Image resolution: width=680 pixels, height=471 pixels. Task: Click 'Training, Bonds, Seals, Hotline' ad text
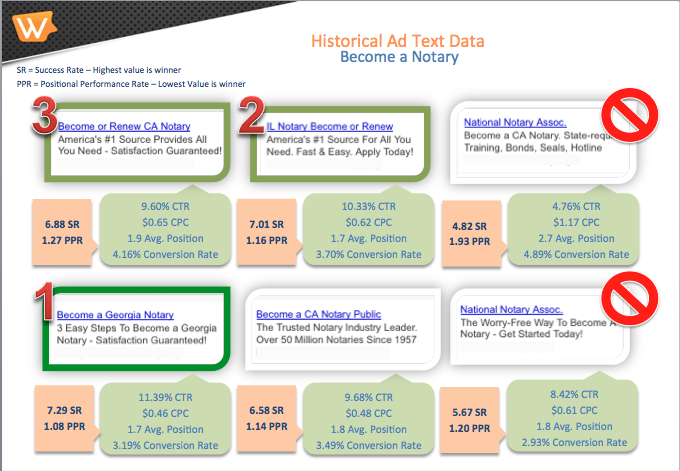pos(533,148)
